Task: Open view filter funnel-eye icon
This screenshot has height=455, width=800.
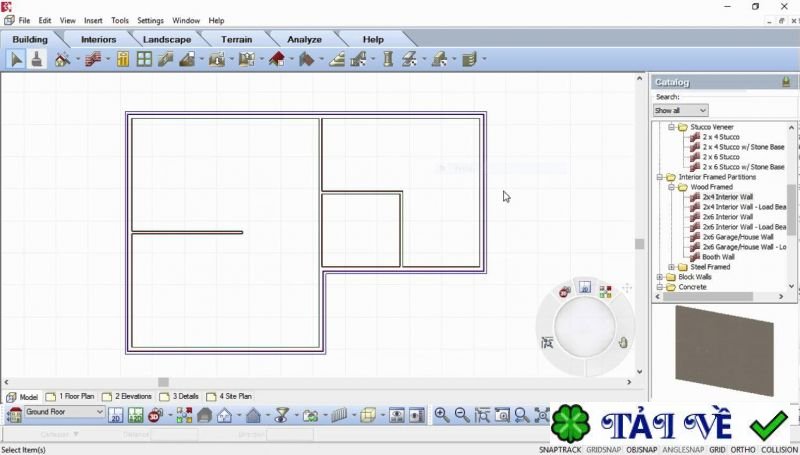Action: (x=281, y=415)
